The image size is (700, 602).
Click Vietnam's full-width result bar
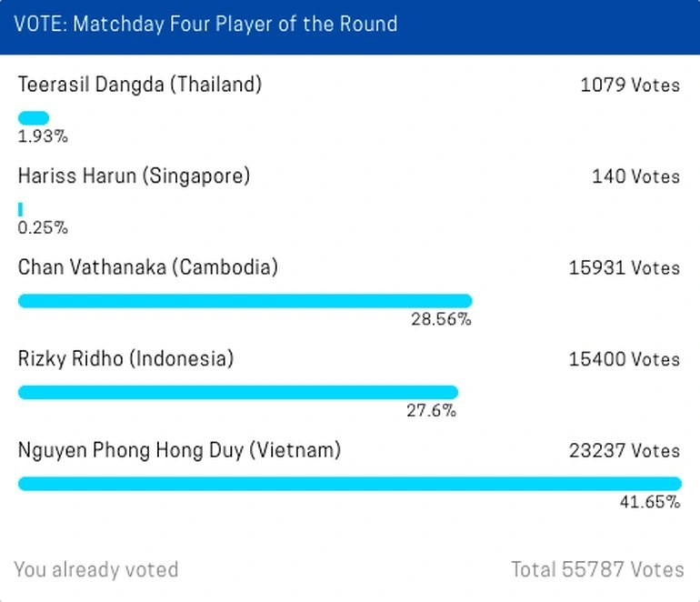coord(349,484)
